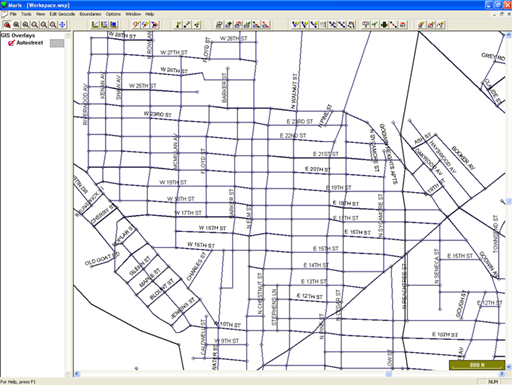Click the diagonal line segment tool icon
Image resolution: width=512 pixels, height=385 pixels.
point(188,25)
